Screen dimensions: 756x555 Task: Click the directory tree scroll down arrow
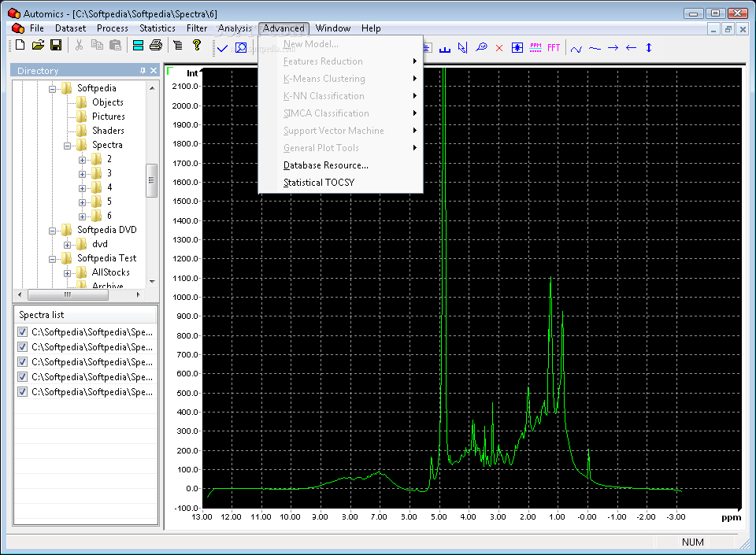[152, 281]
